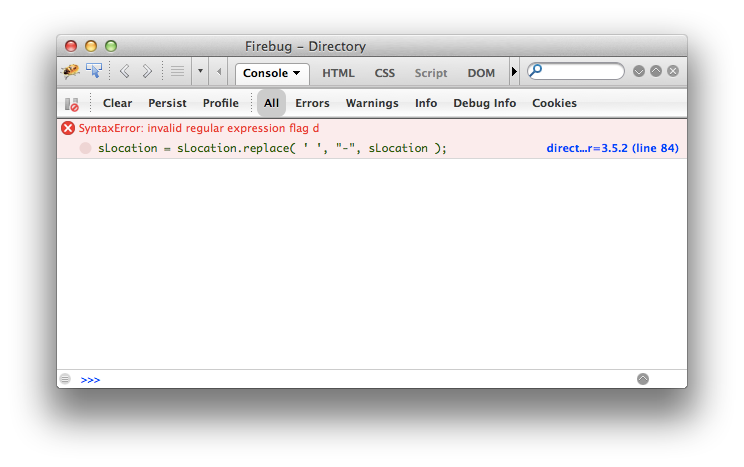
Task: Minimize Firebug with the down-arrow circle
Action: pos(639,71)
